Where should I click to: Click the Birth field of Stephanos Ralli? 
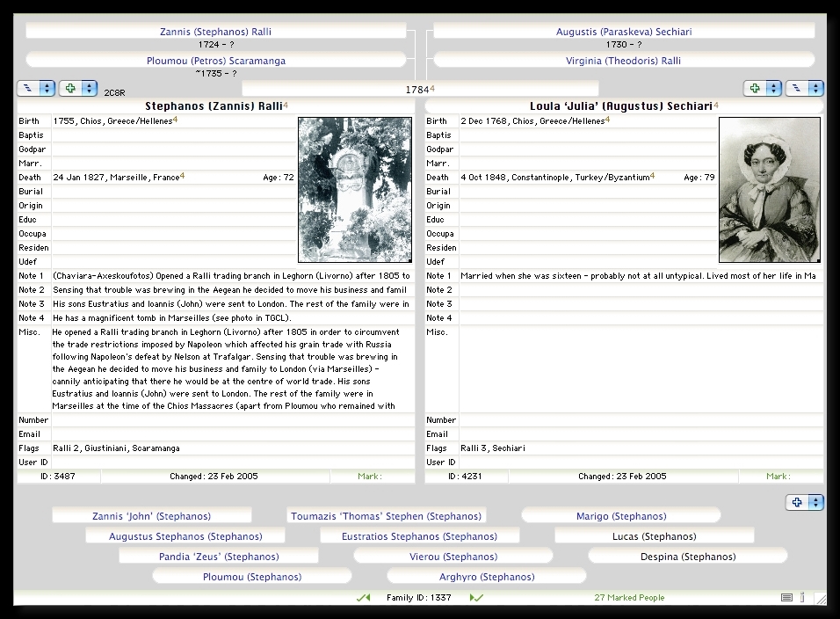(172, 121)
